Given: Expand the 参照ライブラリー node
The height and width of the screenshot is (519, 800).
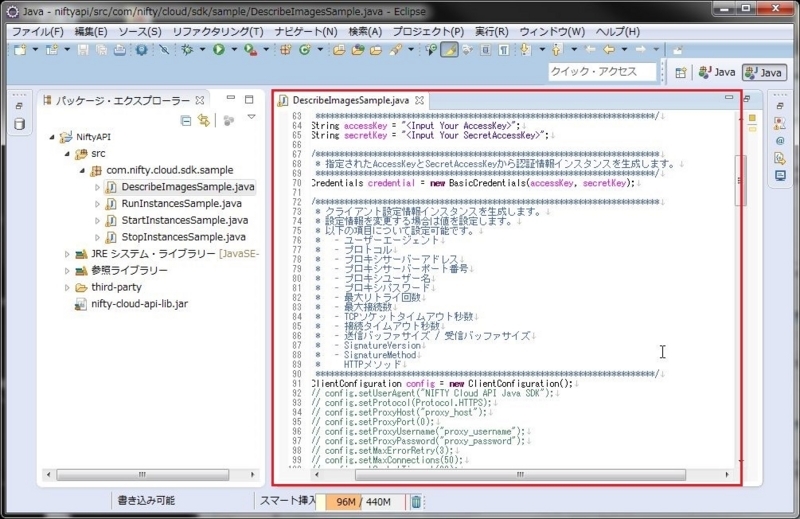Looking at the screenshot, I should coord(67,270).
